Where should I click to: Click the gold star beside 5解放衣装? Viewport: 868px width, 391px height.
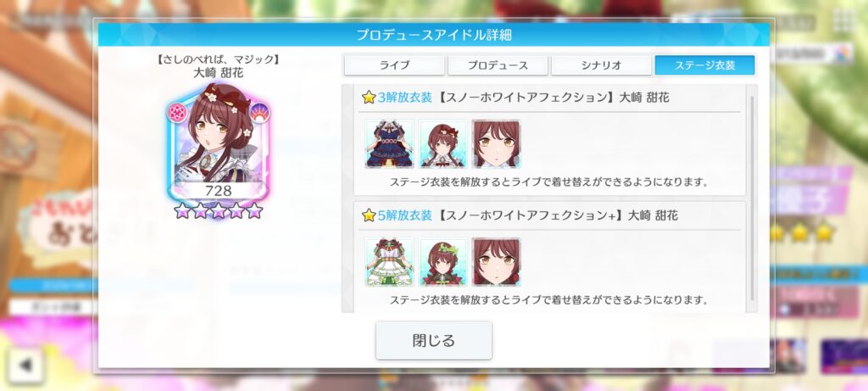pyautogui.click(x=369, y=215)
